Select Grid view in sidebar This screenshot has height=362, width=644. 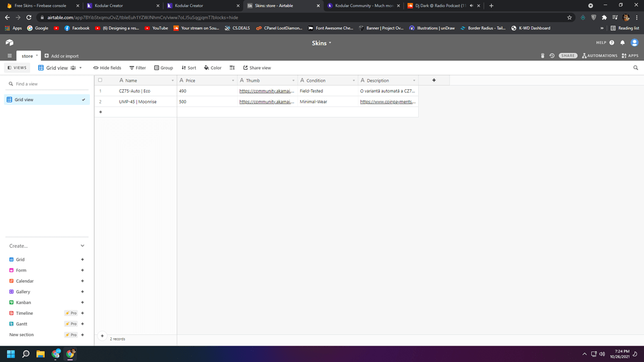pos(47,100)
